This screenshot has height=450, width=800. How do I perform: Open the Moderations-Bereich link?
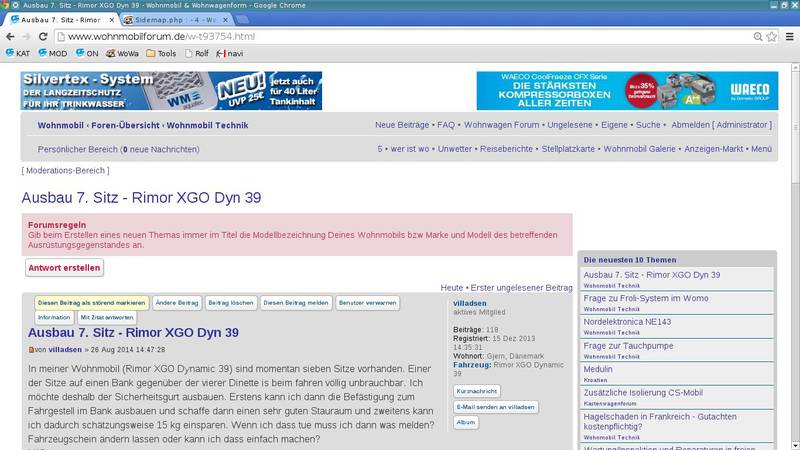click(x=65, y=171)
